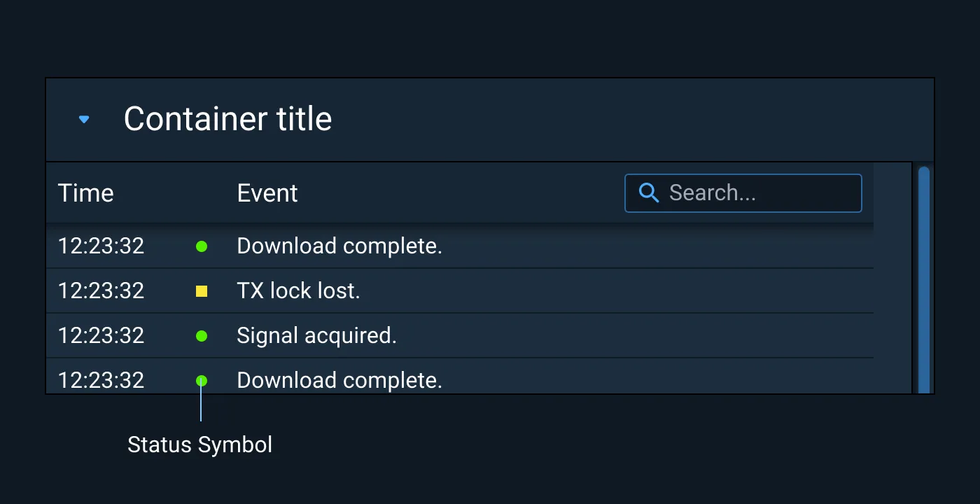Click the magnifying glass search icon
Image resolution: width=980 pixels, height=504 pixels.
[x=649, y=193]
